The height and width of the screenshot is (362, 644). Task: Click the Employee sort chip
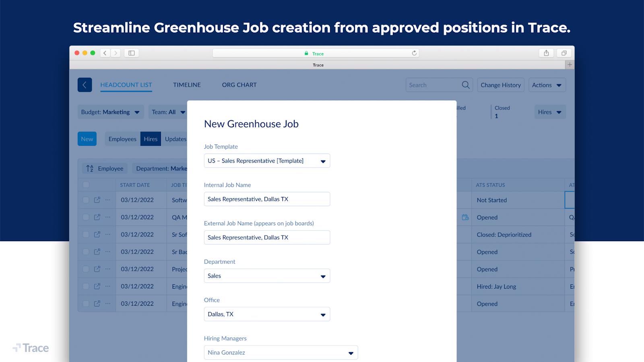tap(105, 168)
